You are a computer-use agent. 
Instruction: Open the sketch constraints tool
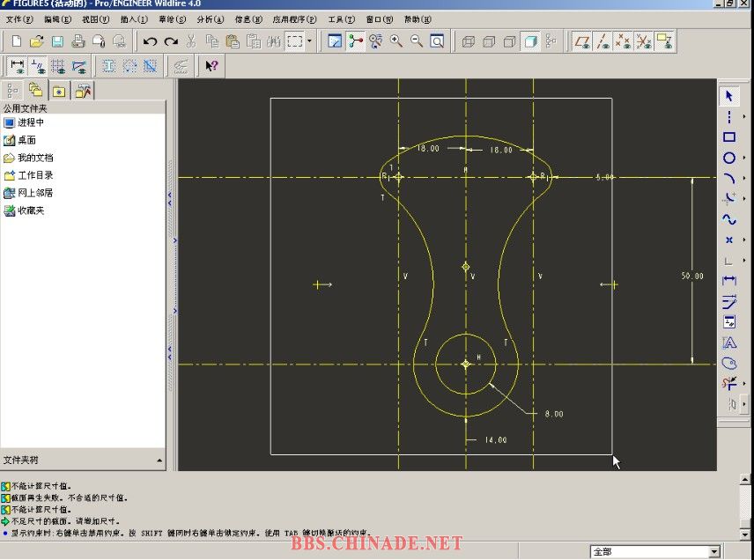pos(729,322)
